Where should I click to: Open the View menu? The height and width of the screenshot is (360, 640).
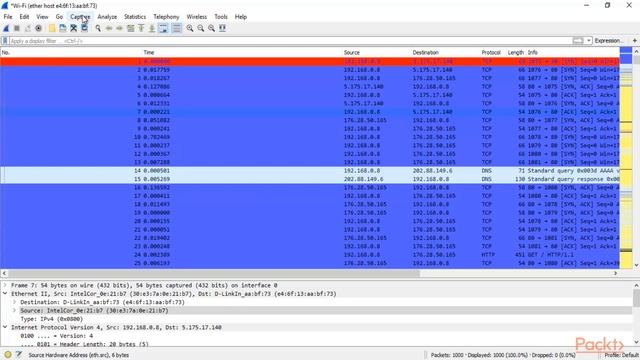pos(42,17)
